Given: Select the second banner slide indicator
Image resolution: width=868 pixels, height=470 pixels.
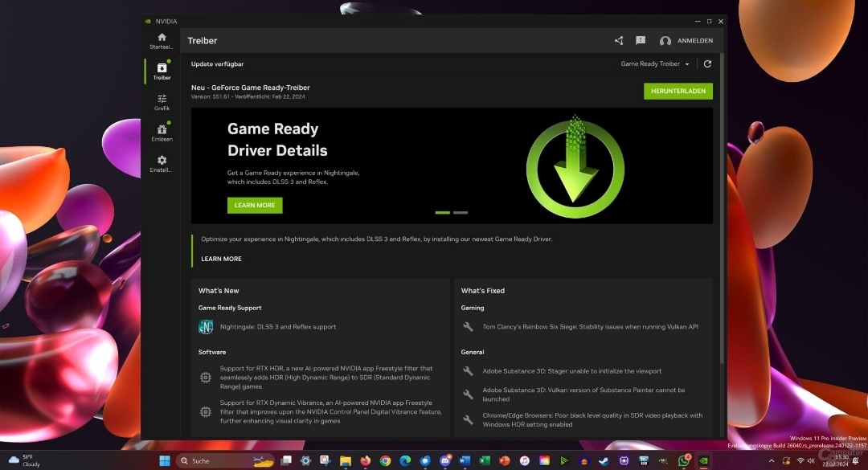Looking at the screenshot, I should pyautogui.click(x=461, y=213).
